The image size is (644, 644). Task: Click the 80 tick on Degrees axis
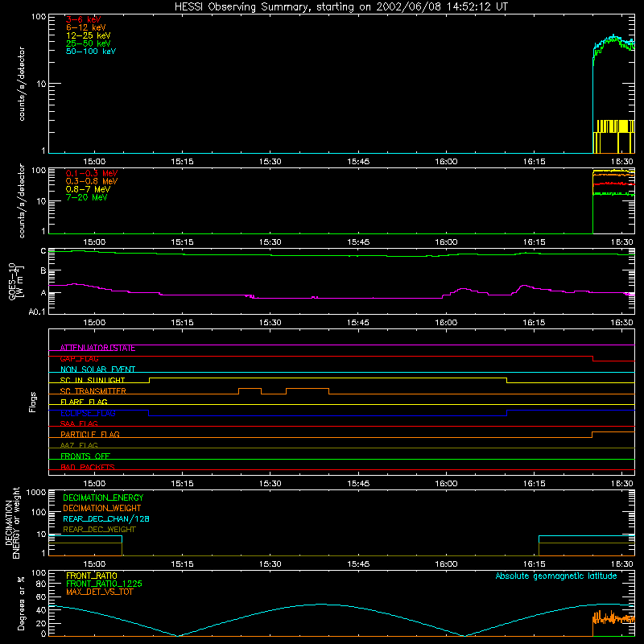41,584
